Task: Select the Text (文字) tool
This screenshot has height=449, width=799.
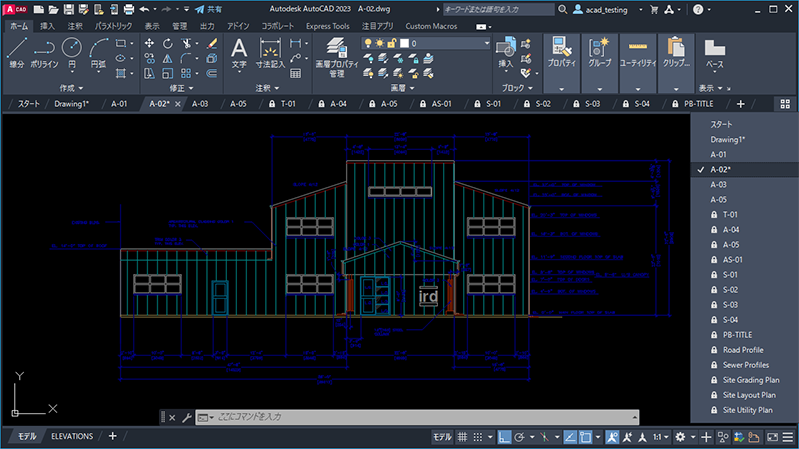Action: click(239, 54)
